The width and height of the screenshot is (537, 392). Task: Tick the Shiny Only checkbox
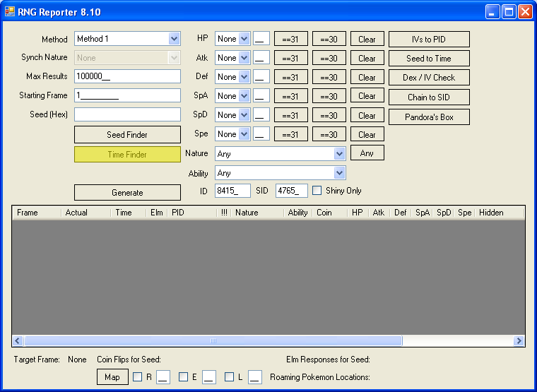[x=317, y=191]
